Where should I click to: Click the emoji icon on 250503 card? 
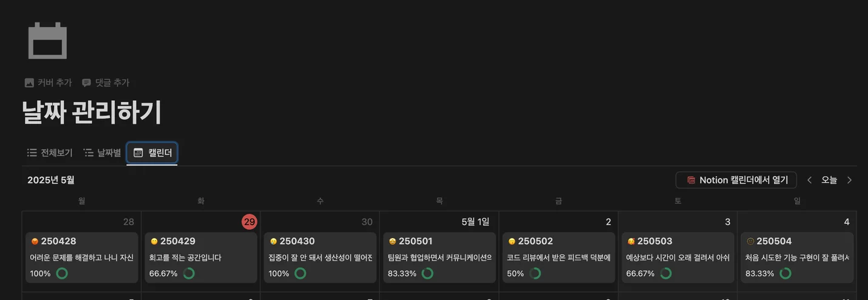click(x=631, y=241)
